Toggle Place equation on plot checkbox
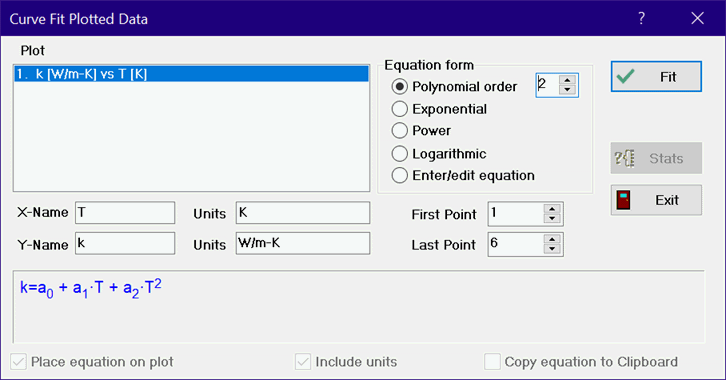Screen dimensions: 726x380 tap(19, 361)
